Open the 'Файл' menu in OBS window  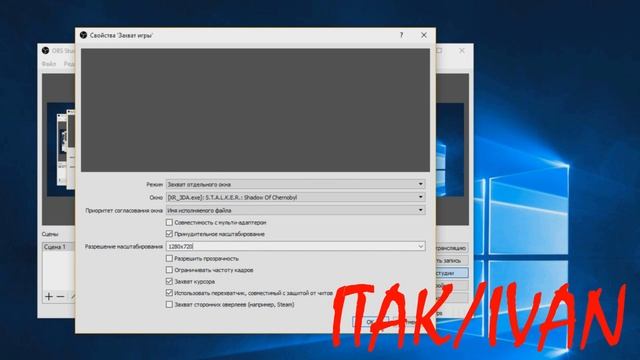pyautogui.click(x=49, y=64)
